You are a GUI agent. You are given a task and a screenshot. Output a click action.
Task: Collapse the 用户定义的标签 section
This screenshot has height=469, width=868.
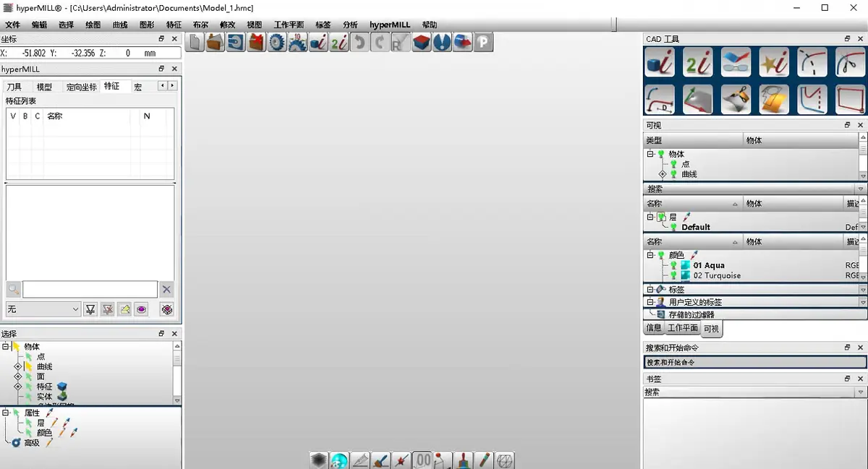pyautogui.click(x=650, y=302)
